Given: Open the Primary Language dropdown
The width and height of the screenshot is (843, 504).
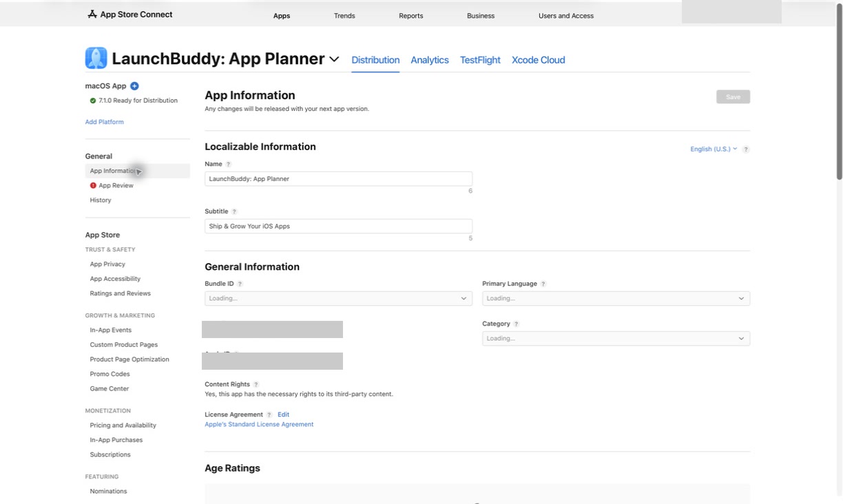Looking at the screenshot, I should tap(616, 298).
